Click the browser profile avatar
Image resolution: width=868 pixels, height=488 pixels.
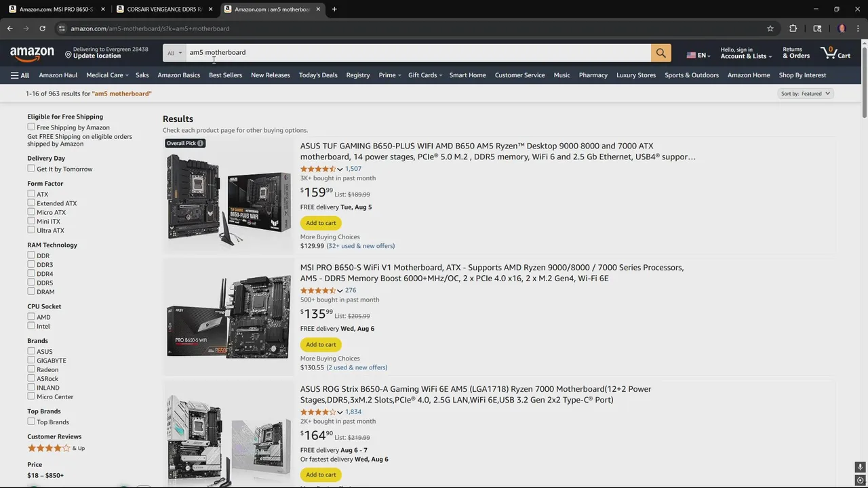[x=842, y=28]
